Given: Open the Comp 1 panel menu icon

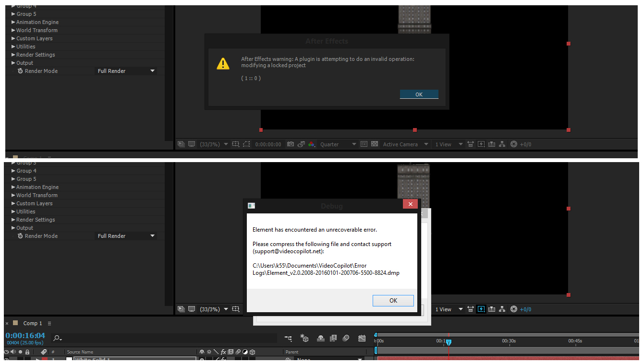Looking at the screenshot, I should 49,323.
